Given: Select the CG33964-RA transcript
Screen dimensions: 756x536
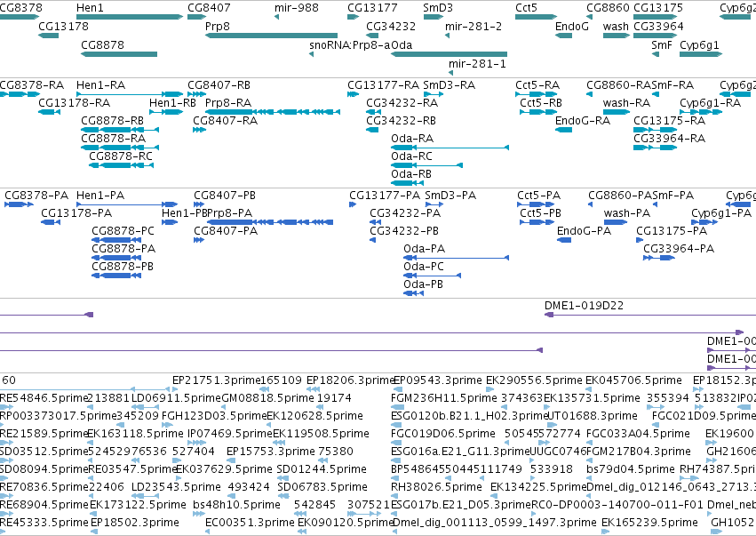Looking at the screenshot, I should (656, 148).
